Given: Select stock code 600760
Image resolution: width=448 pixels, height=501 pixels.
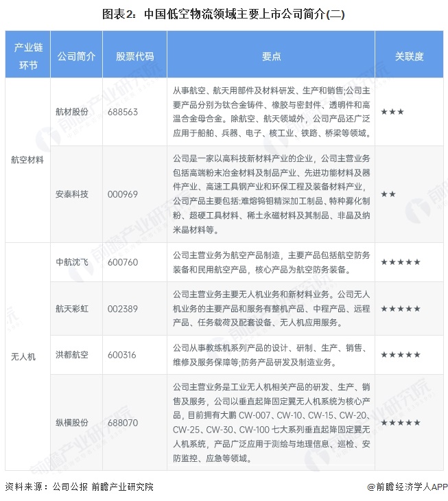Looking at the screenshot, I should click(x=123, y=262).
